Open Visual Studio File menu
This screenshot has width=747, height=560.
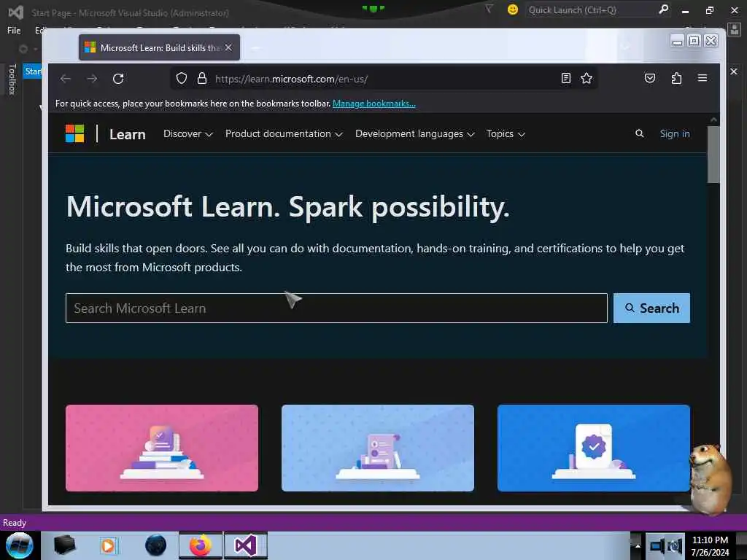tap(14, 31)
